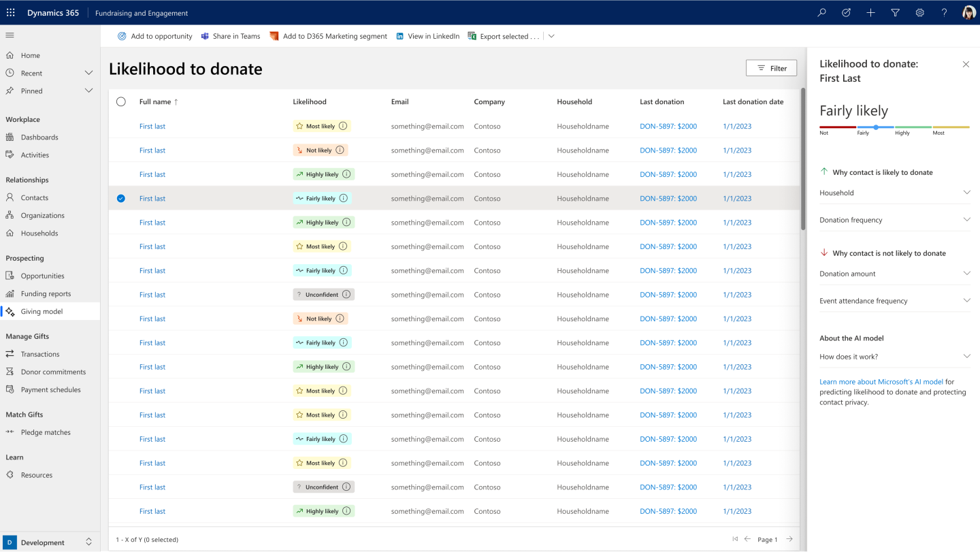Click the plus icon to create new record
980x552 pixels.
pyautogui.click(x=870, y=12)
